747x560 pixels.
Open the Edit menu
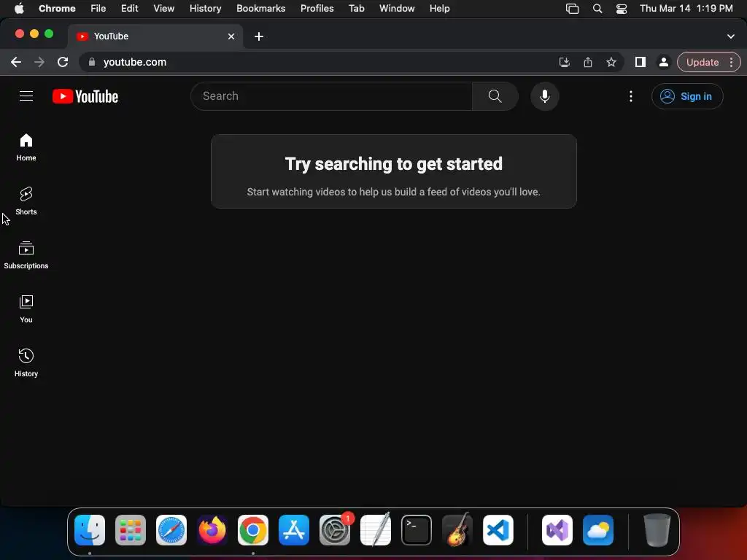pyautogui.click(x=130, y=8)
